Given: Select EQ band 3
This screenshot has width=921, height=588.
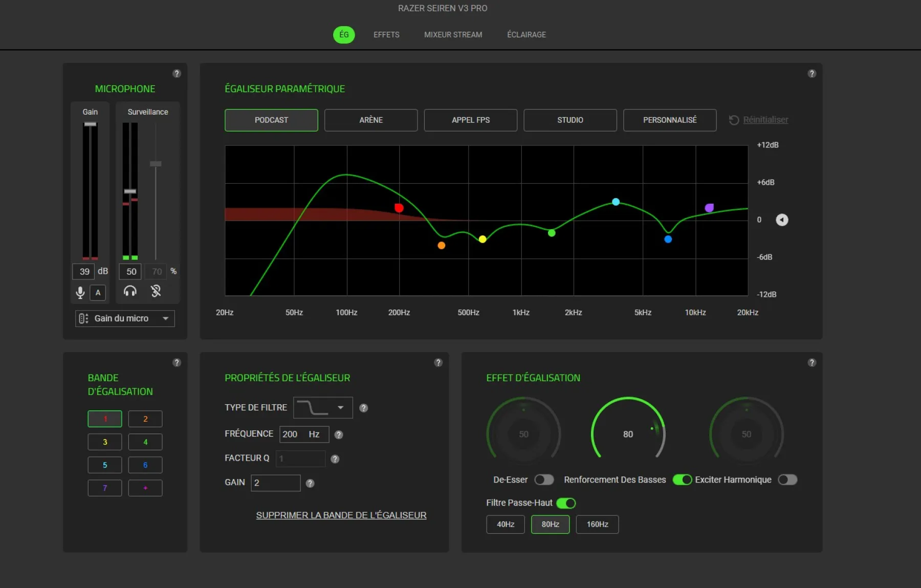Looking at the screenshot, I should click(105, 442).
